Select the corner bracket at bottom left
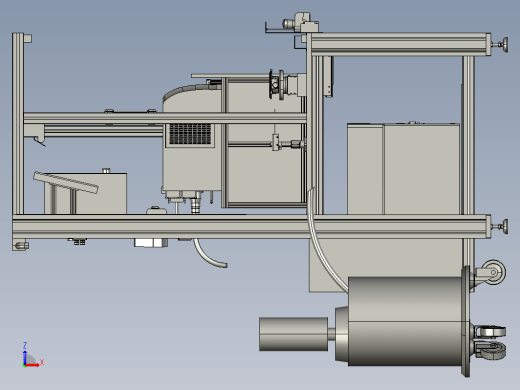The width and height of the screenshot is (520, 390). pos(20,245)
